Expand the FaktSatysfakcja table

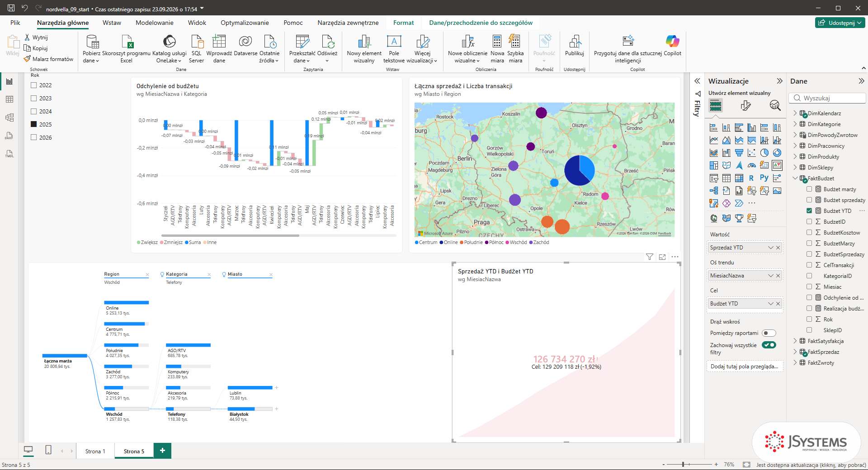tap(795, 341)
